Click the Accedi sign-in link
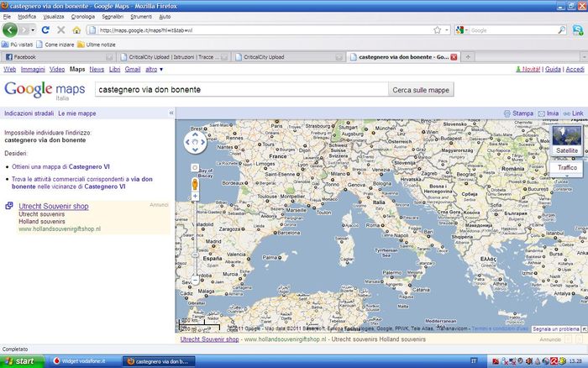The height and width of the screenshot is (368, 588). pos(575,69)
